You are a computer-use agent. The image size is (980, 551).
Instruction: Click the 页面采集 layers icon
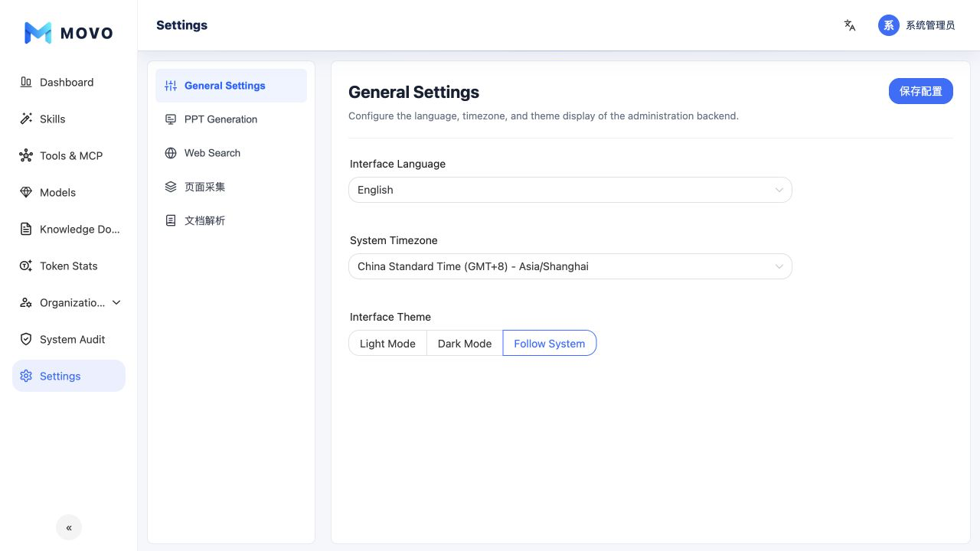pyautogui.click(x=171, y=187)
